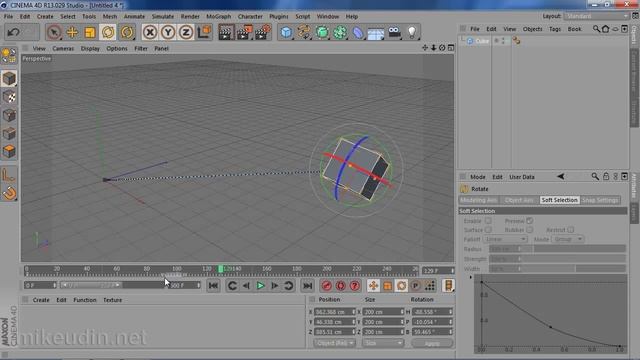The image size is (640, 360).
Task: Toggle the Rubber checkbox
Action: (x=529, y=230)
